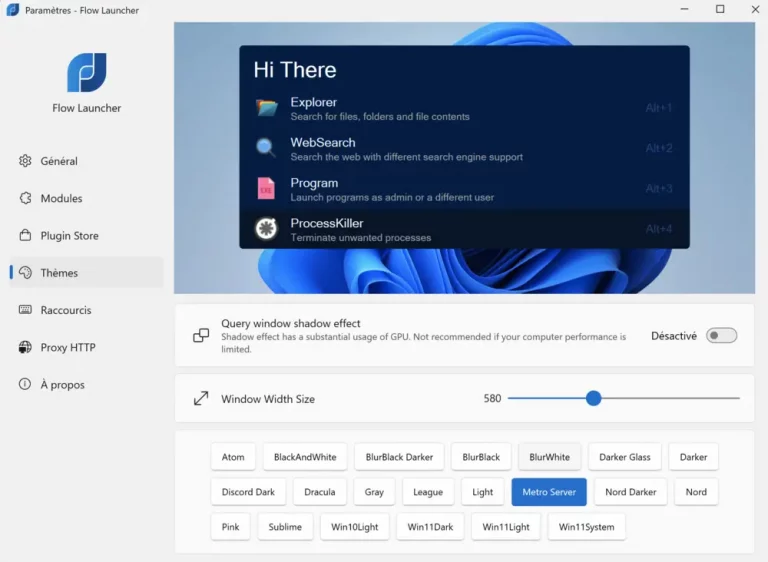Click the Plugin Store bag icon
Image resolution: width=768 pixels, height=562 pixels.
tap(26, 236)
